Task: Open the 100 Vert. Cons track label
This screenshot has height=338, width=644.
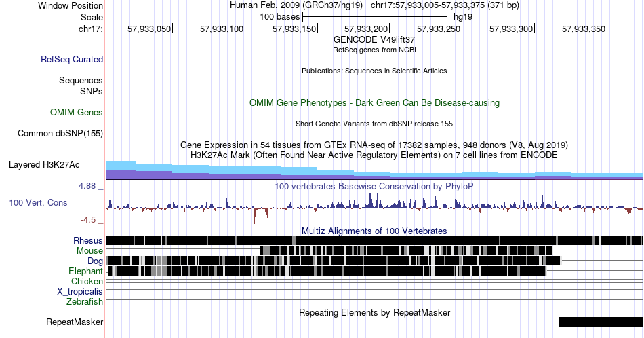Action: pos(38,202)
